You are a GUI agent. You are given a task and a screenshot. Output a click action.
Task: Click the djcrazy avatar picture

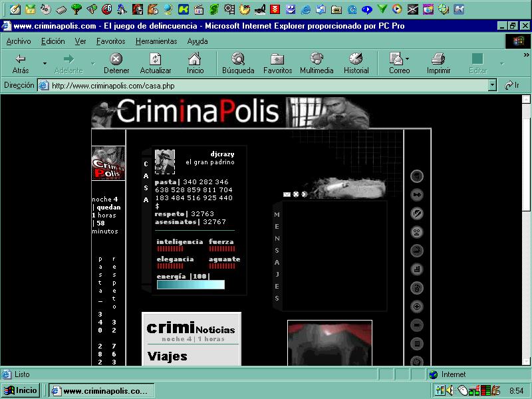[165, 162]
